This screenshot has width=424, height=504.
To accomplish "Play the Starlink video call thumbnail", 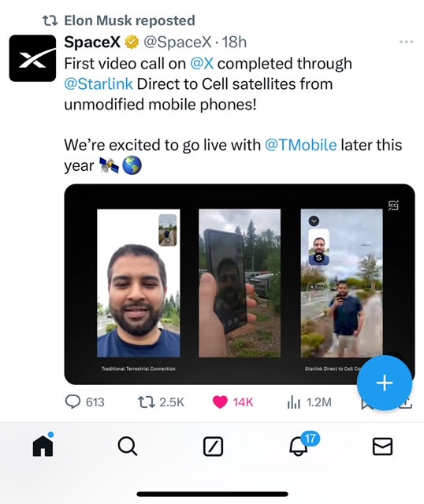I will pyautogui.click(x=240, y=283).
